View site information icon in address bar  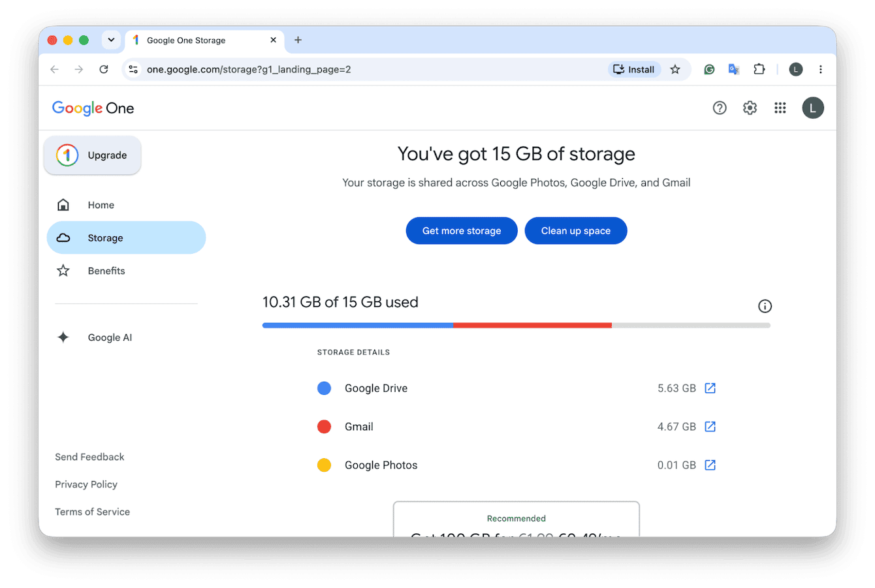click(133, 69)
